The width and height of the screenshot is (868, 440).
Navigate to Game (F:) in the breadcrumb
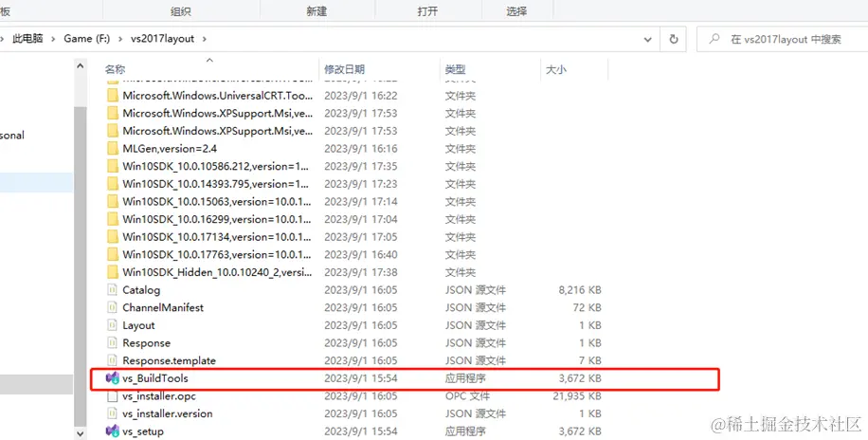click(x=87, y=39)
